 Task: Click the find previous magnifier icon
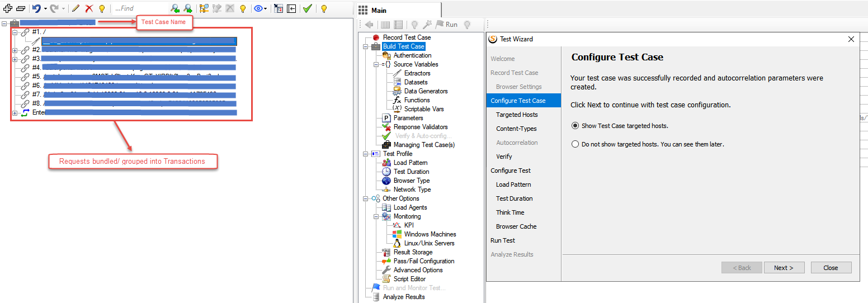tap(175, 8)
